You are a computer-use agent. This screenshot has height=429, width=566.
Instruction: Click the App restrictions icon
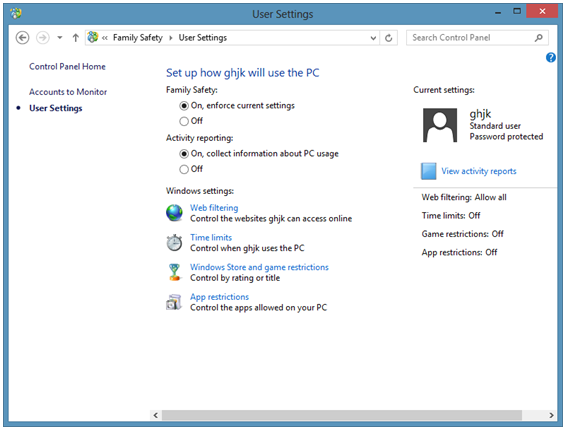174,302
